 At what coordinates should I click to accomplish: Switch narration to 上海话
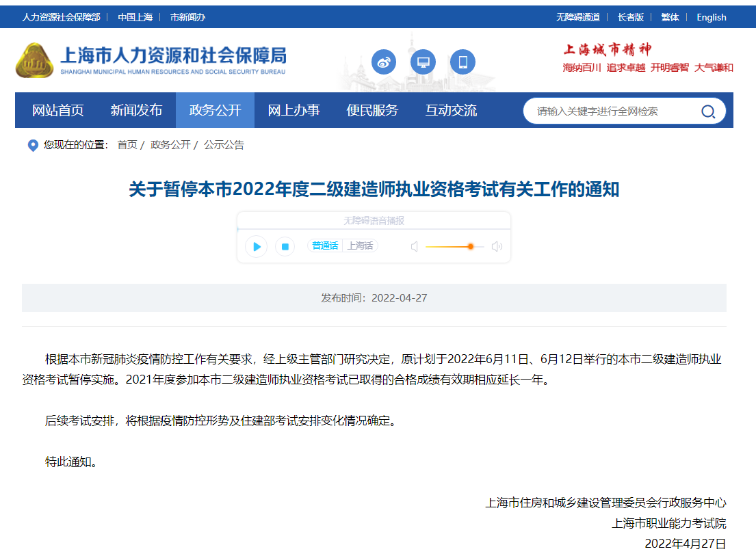360,246
